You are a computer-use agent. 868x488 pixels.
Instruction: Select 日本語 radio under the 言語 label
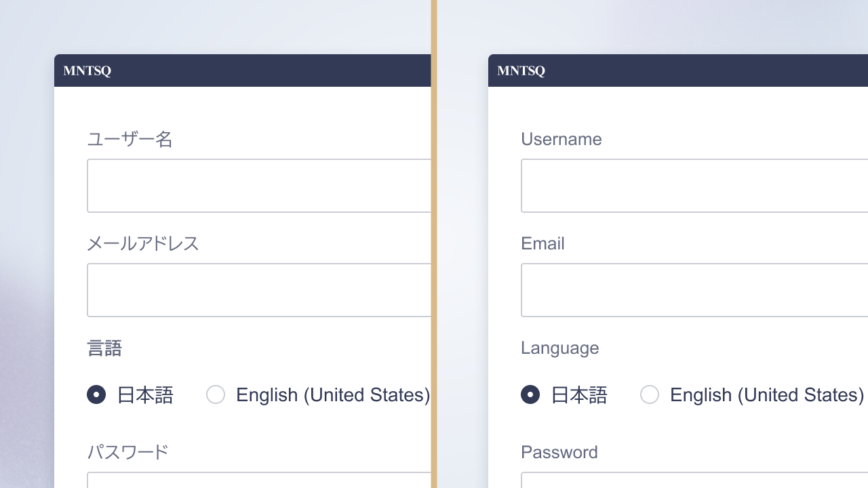pyautogui.click(x=96, y=394)
